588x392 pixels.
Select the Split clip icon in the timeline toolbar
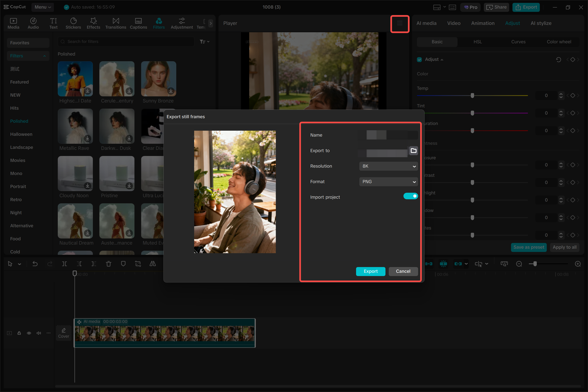pyautogui.click(x=64, y=264)
